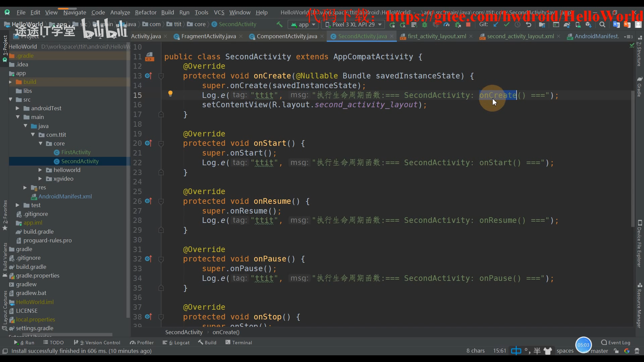Screen dimensions: 644x362
Task: Collapse the main folder
Action: 17,117
